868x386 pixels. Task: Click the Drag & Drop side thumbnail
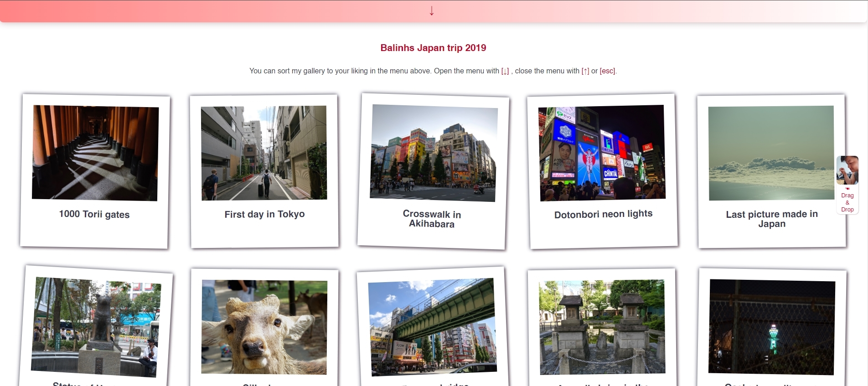(x=847, y=170)
